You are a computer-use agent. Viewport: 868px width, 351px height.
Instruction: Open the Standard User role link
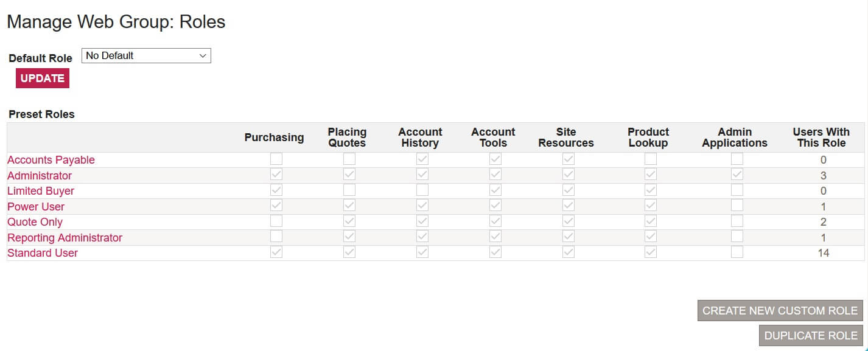[43, 253]
